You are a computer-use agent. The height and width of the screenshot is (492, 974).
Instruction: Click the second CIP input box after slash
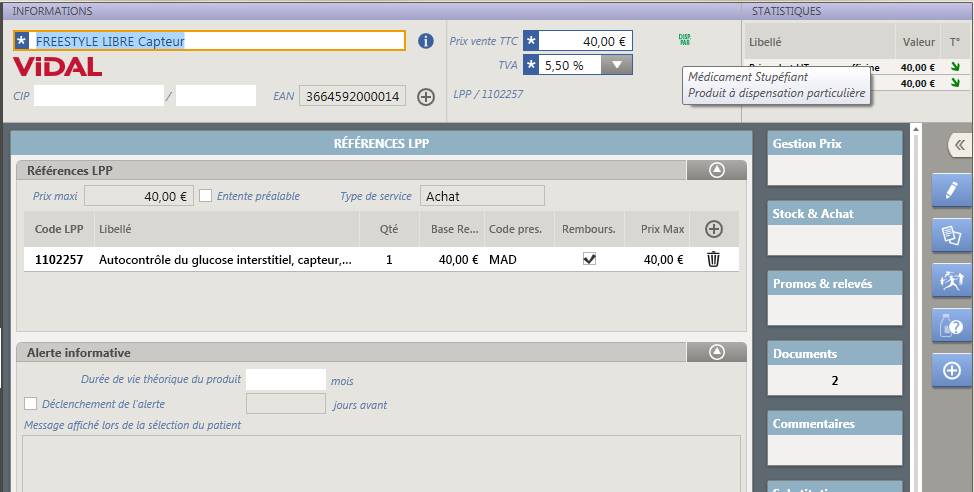216,96
